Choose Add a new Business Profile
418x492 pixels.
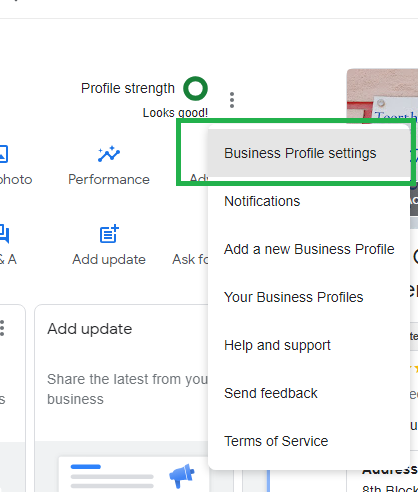pos(309,249)
